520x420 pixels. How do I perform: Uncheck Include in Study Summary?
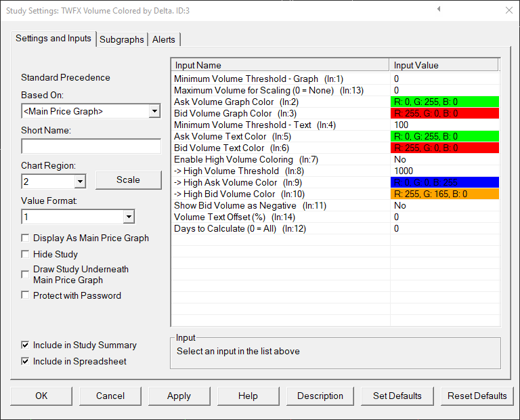[x=26, y=345]
